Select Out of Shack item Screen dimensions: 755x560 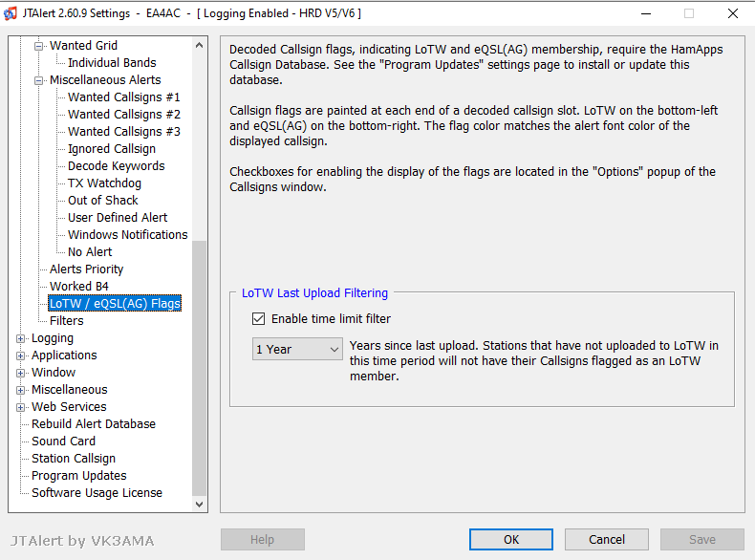102,201
